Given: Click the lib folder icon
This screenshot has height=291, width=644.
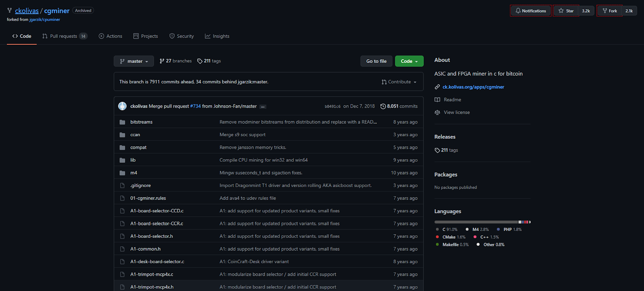Looking at the screenshot, I should pos(122,160).
